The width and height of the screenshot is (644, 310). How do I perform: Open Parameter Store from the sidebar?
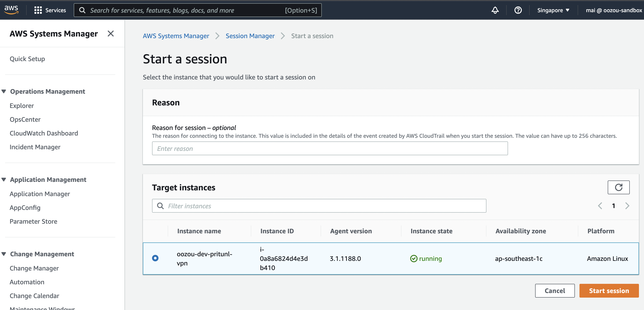click(x=34, y=221)
